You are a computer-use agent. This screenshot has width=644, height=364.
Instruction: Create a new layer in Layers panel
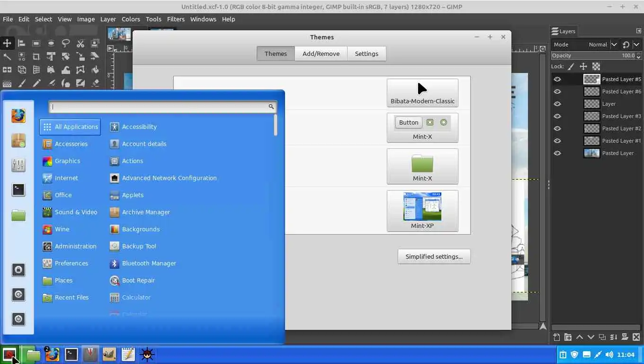556,337
